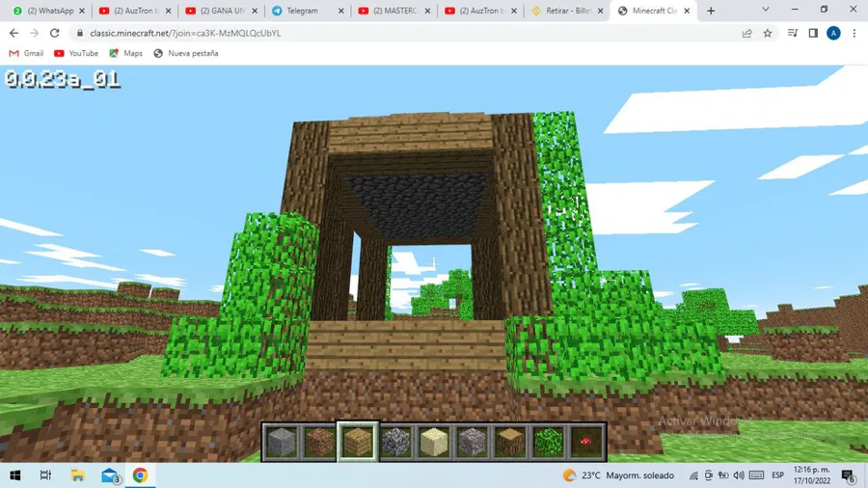Close the Minecraft Classic tab
Image resolution: width=868 pixels, height=488 pixels.
coord(687,11)
